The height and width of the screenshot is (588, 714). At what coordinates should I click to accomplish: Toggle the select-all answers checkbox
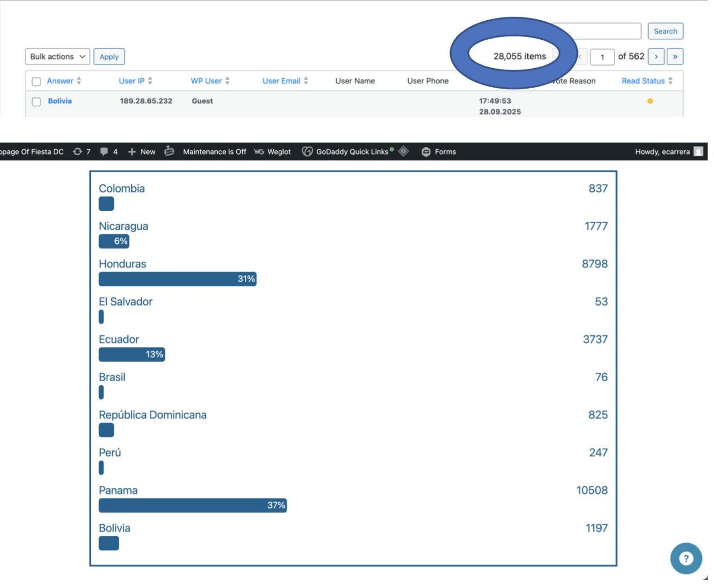(x=36, y=81)
